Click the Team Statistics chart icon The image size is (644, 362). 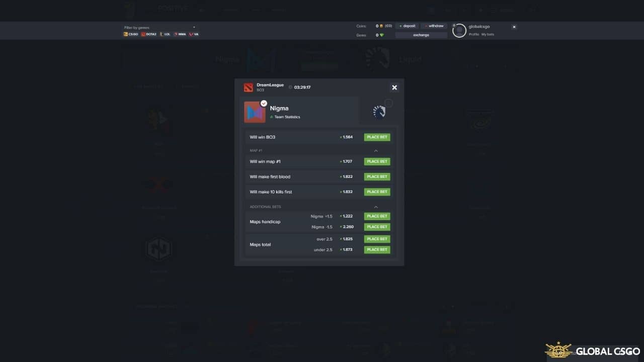pyautogui.click(x=272, y=117)
